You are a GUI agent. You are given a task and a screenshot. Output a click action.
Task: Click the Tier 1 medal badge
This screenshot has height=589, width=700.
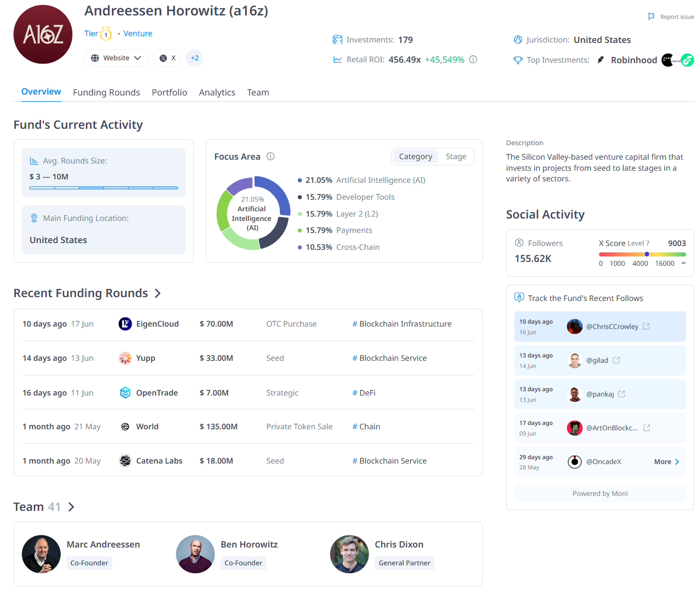(x=106, y=34)
